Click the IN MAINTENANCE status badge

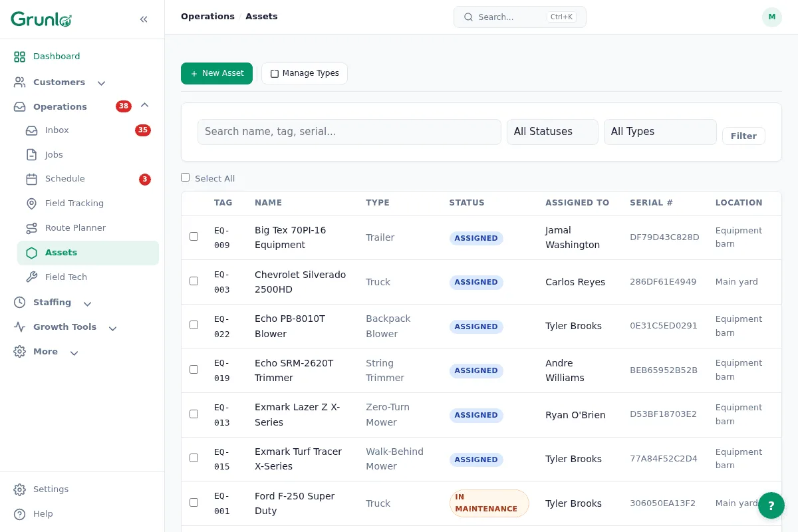tap(489, 503)
